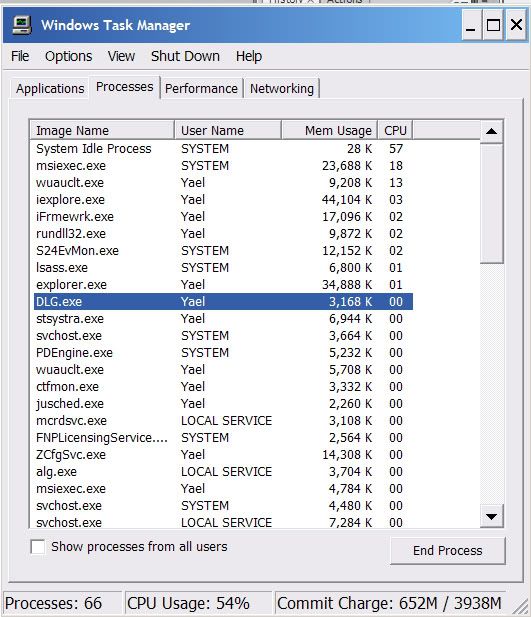This screenshot has height=617, width=531.
Task: Click the 44,104 K memory value
Action: point(347,200)
